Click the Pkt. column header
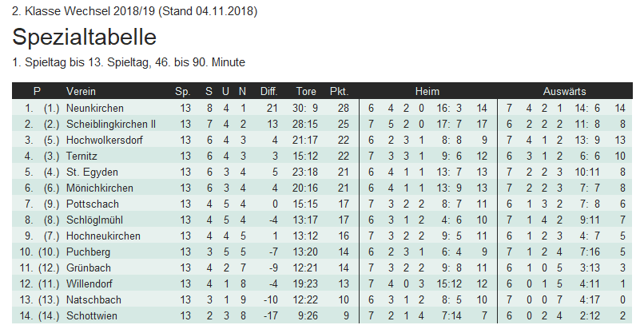Image resolution: width=644 pixels, height=329 pixels. pos(339,91)
